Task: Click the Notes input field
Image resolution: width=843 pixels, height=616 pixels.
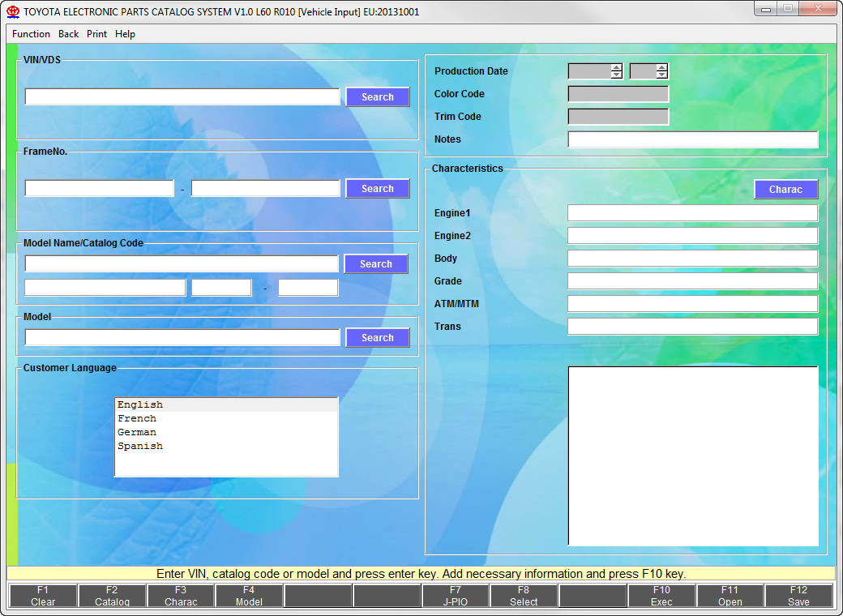Action: tap(693, 139)
